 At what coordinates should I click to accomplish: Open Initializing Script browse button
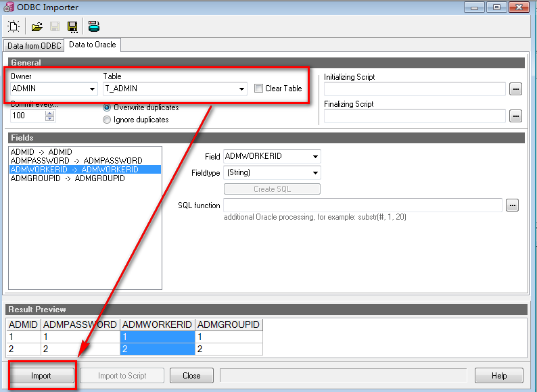515,89
